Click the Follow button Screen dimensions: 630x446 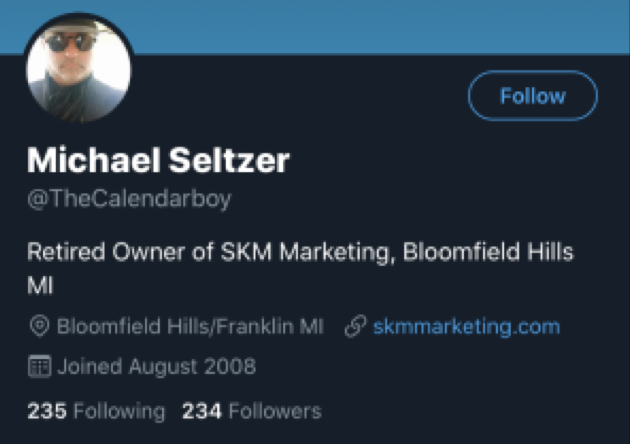[x=532, y=97]
